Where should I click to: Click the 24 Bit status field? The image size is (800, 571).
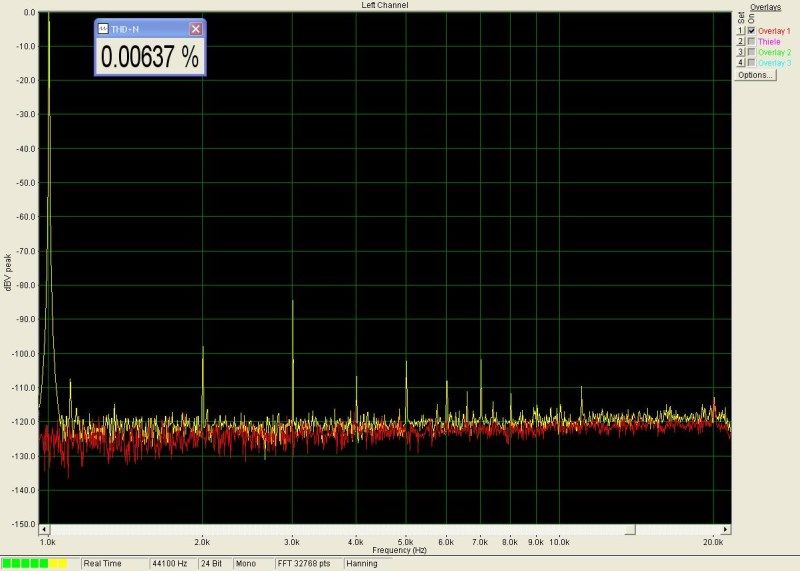click(214, 563)
